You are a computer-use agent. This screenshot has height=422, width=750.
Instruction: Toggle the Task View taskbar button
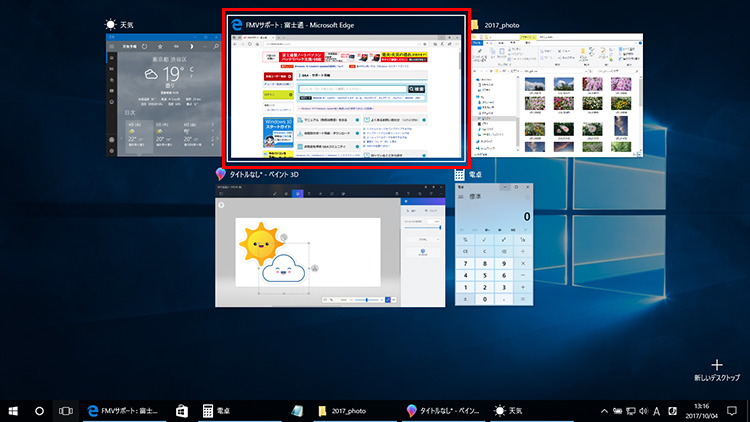[66, 410]
